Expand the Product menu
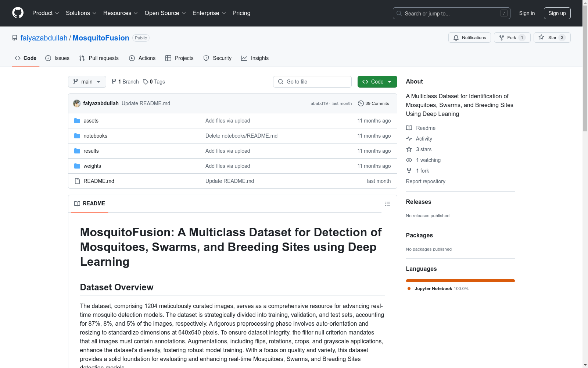 46,13
